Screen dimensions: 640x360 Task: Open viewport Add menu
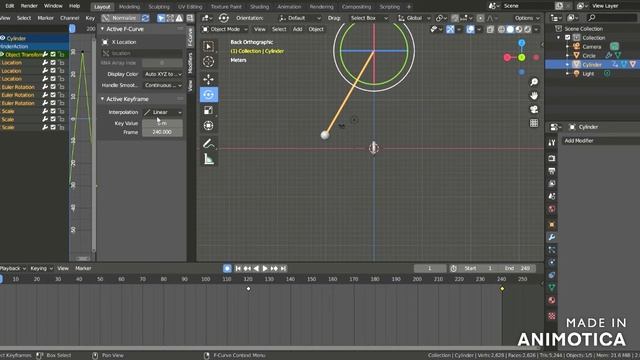click(297, 29)
